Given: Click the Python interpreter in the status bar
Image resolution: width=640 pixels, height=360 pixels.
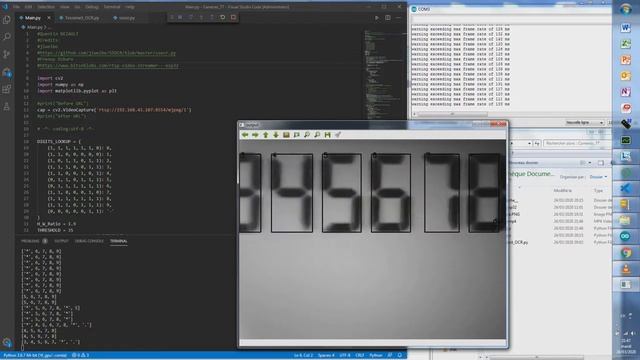Looking at the screenshot, I should tap(35, 356).
